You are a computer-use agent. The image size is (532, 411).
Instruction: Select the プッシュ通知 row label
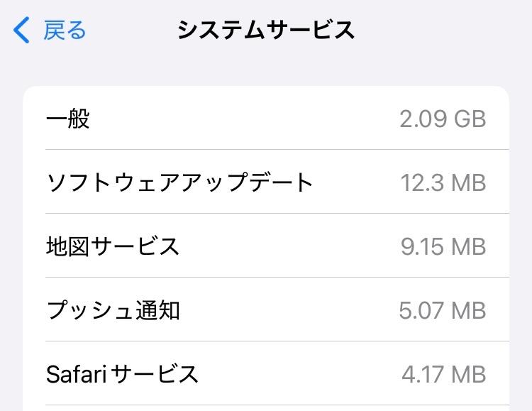click(113, 310)
